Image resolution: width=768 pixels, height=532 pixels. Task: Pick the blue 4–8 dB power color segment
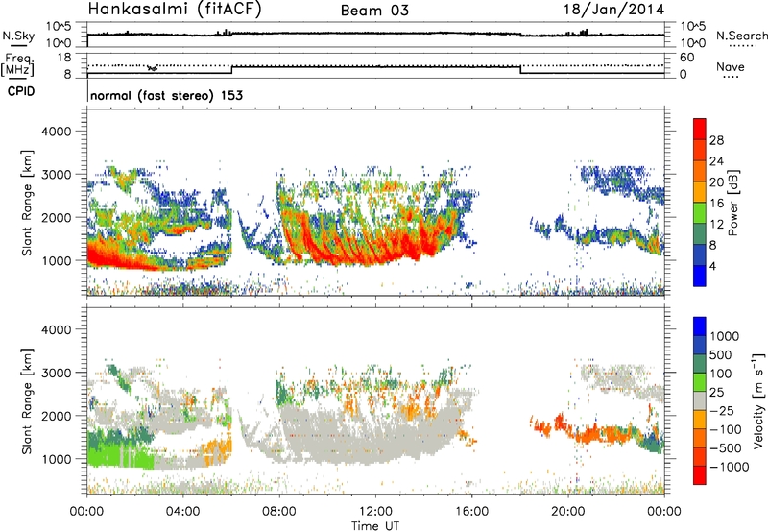[700, 254]
